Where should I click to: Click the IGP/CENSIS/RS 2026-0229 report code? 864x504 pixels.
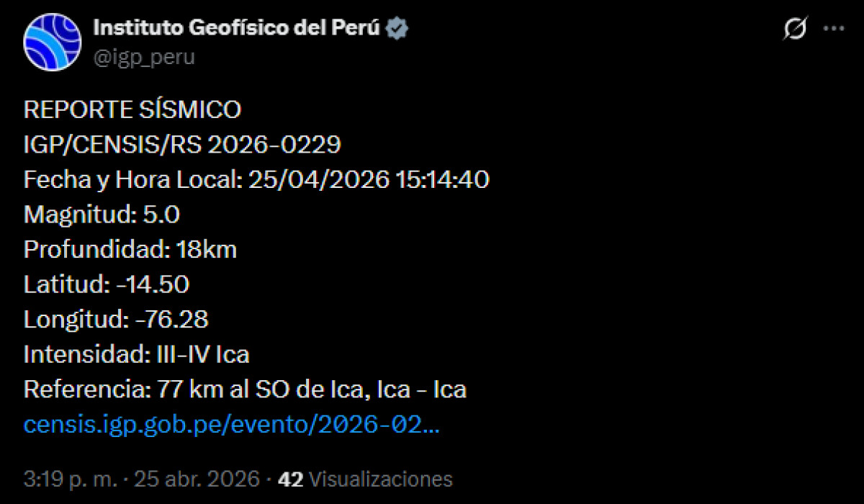181,144
